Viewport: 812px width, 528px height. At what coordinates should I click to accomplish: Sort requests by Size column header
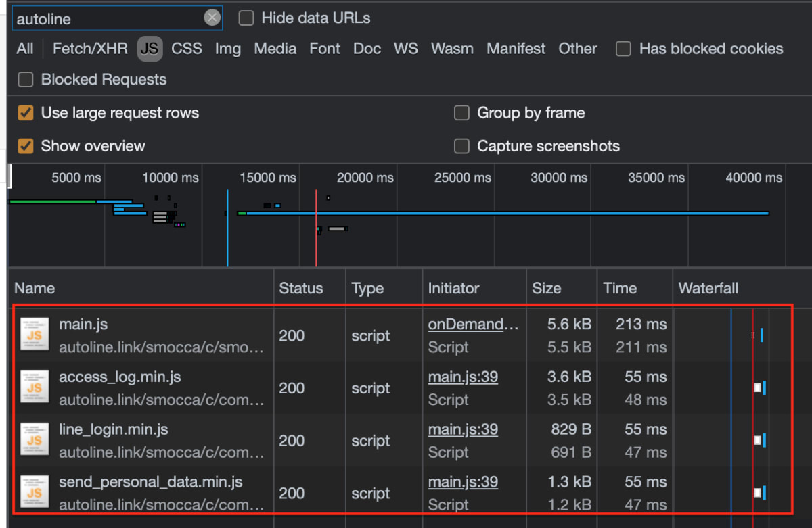[x=546, y=289]
